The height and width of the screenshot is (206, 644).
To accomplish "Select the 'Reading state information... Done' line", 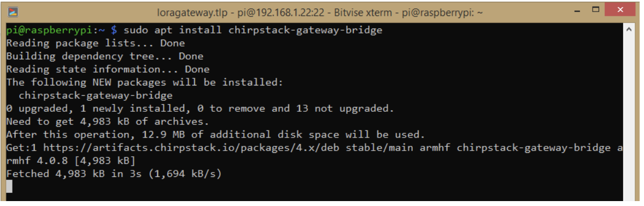I will point(108,69).
